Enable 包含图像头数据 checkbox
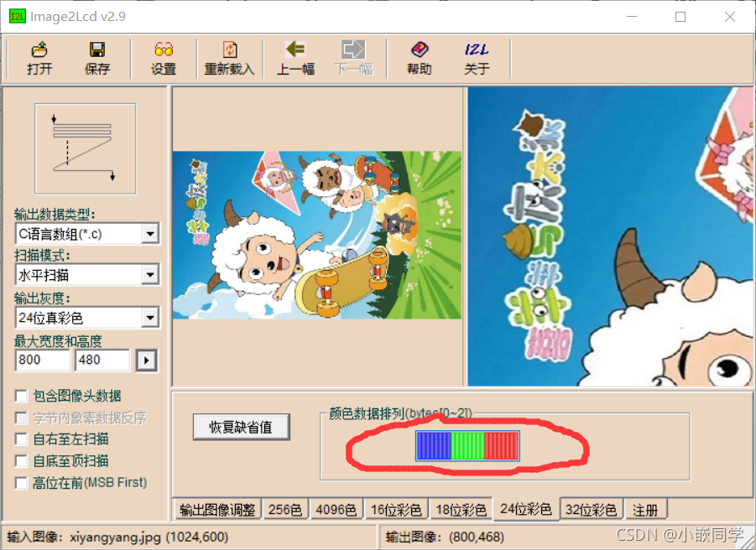The height and width of the screenshot is (550, 756). tap(21, 396)
